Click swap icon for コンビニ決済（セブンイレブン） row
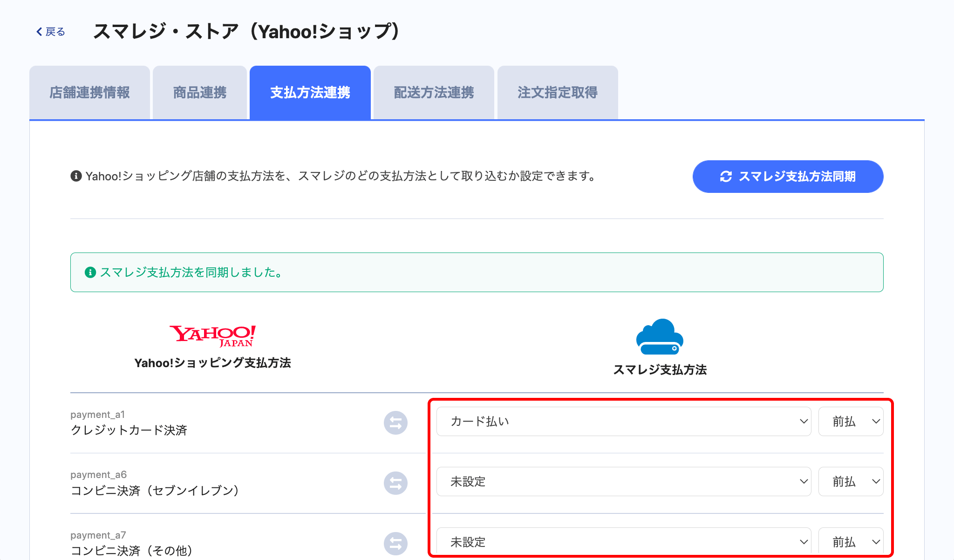Viewport: 954px width, 560px height. tap(395, 483)
